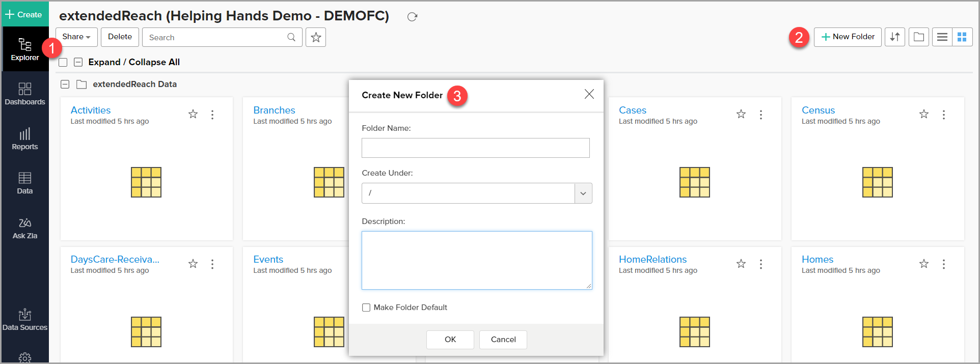Open the DaysCare-Receiva... table link
The width and height of the screenshot is (980, 364).
pyautogui.click(x=115, y=259)
